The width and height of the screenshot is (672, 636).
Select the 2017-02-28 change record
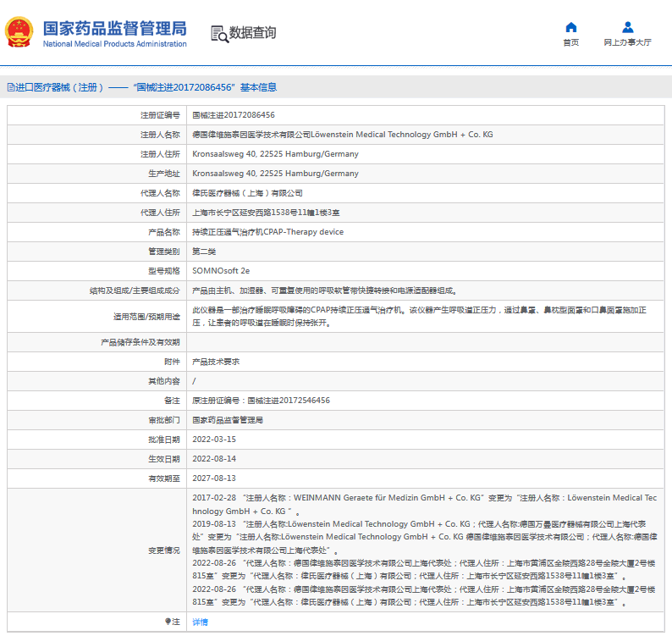[425, 505]
